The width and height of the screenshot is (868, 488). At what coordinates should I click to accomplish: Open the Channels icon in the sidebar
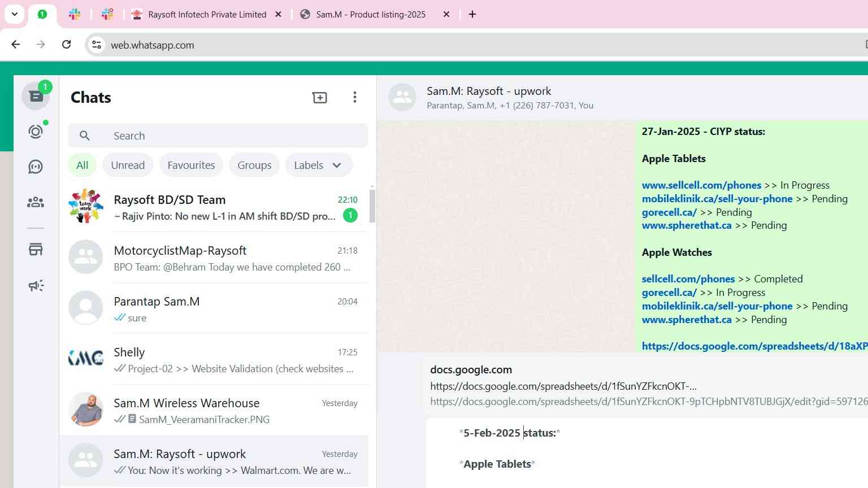[x=36, y=167]
